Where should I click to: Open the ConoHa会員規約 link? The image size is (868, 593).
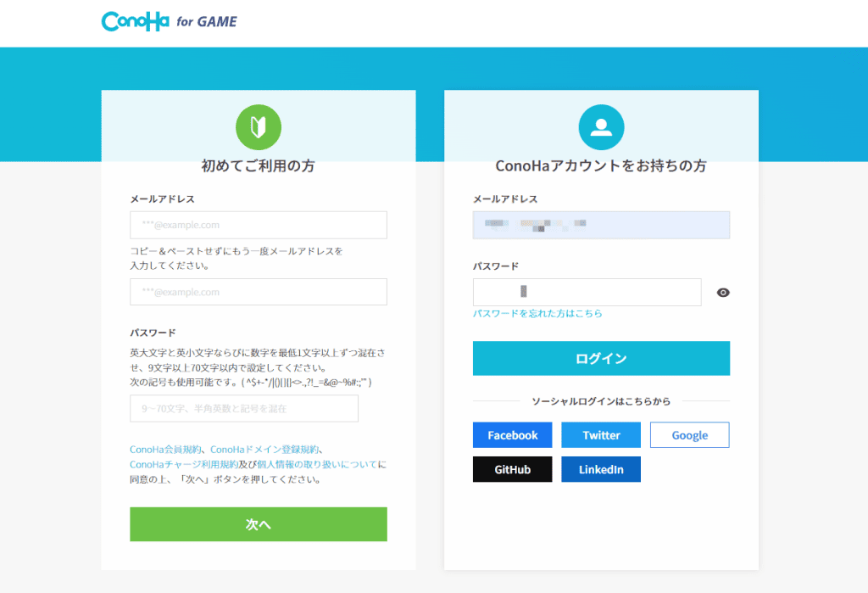coord(165,450)
